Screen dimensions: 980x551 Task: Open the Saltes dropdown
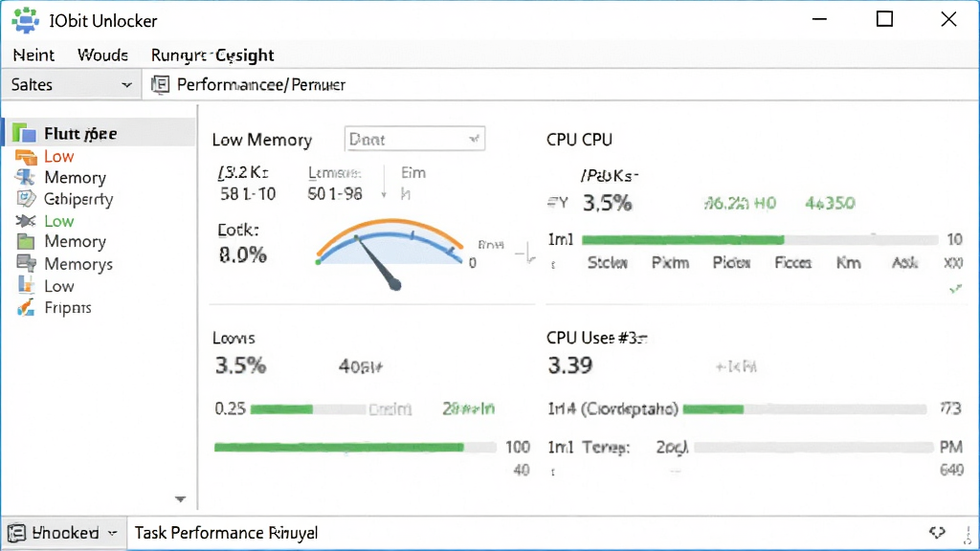[71, 84]
